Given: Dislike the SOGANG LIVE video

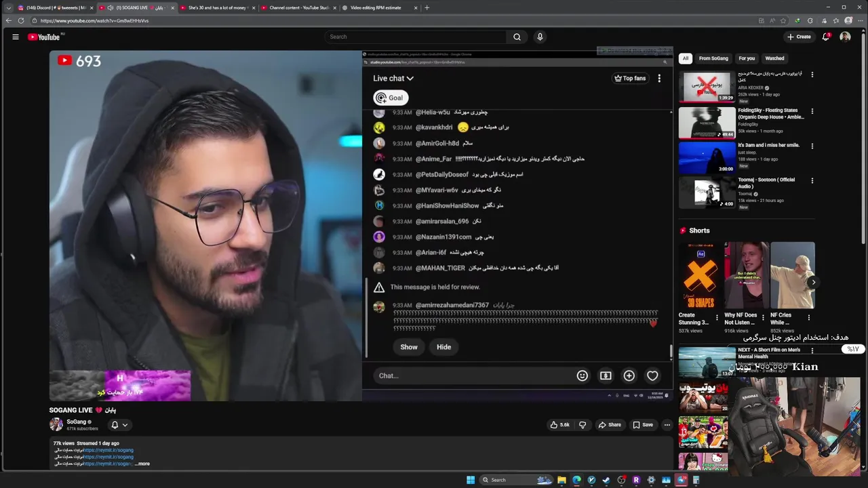Looking at the screenshot, I should pyautogui.click(x=582, y=425).
